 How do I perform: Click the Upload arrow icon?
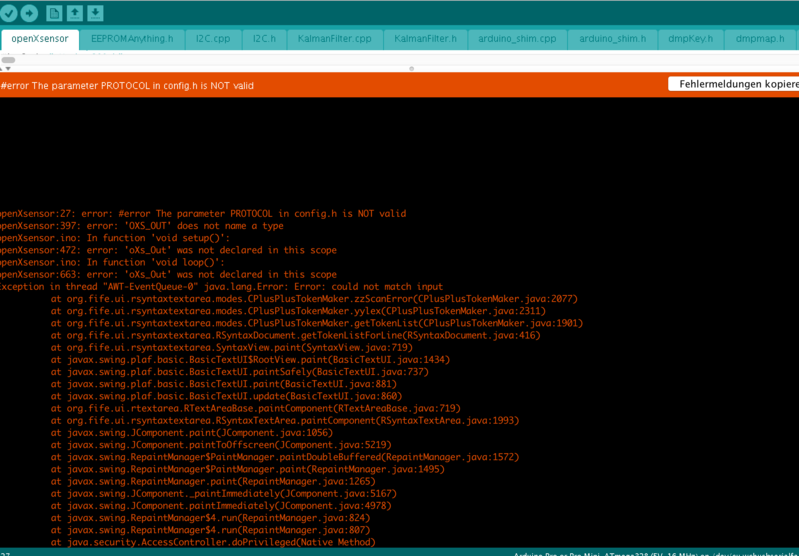[29, 13]
